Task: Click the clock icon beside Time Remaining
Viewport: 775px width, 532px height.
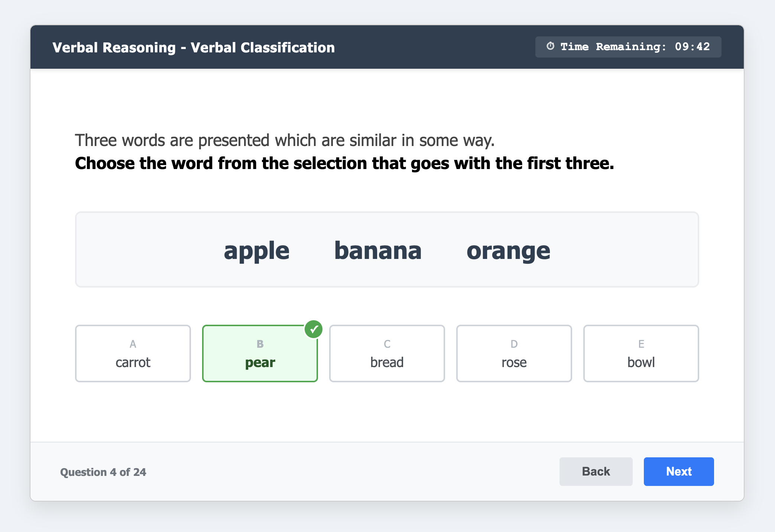Action: pos(550,46)
